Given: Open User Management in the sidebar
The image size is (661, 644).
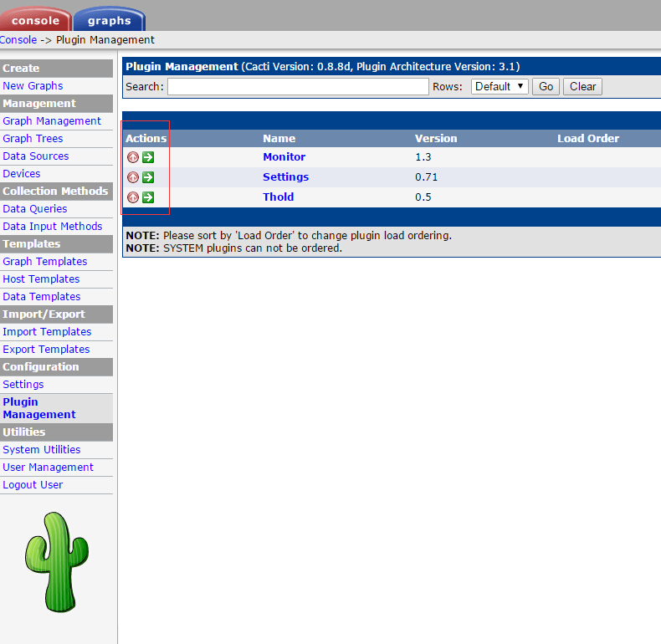Looking at the screenshot, I should (x=48, y=468).
